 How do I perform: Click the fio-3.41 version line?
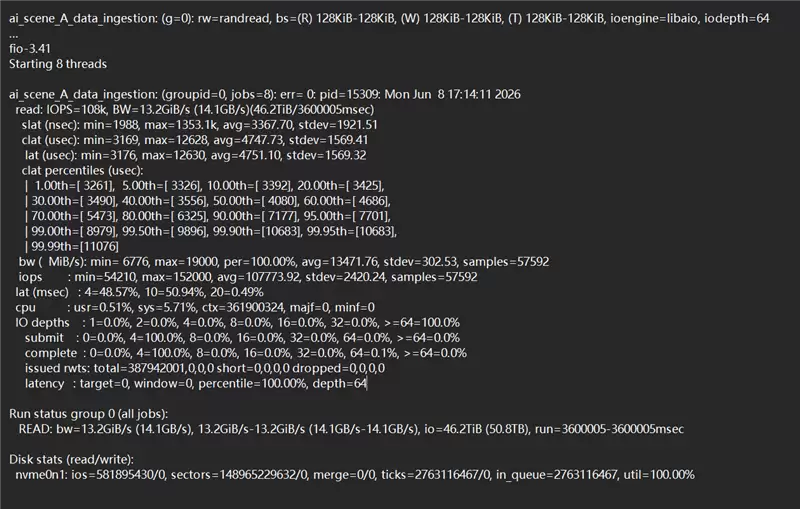pyautogui.click(x=30, y=48)
